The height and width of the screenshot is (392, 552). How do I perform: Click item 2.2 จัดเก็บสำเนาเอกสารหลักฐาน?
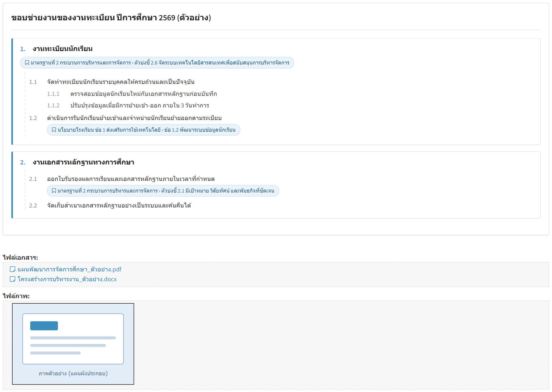[119, 205]
